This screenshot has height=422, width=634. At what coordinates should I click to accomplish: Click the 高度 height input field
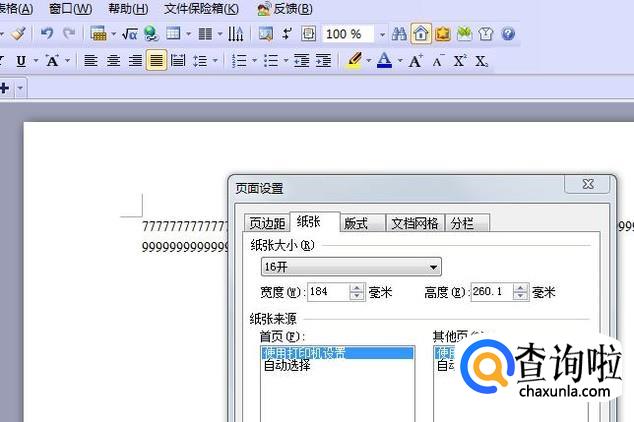point(492,291)
